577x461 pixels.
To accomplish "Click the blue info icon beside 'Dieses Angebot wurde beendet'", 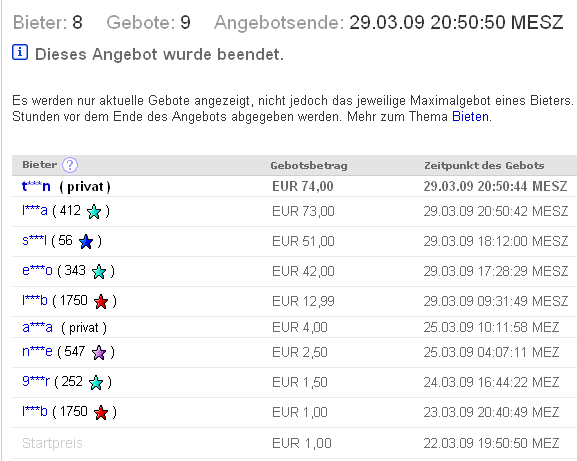I will [x=20, y=52].
